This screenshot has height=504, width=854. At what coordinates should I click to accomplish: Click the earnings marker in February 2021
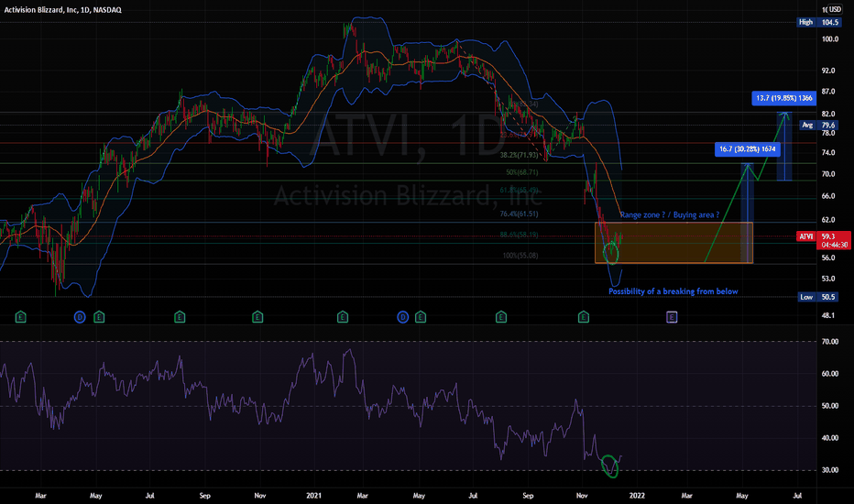(343, 316)
